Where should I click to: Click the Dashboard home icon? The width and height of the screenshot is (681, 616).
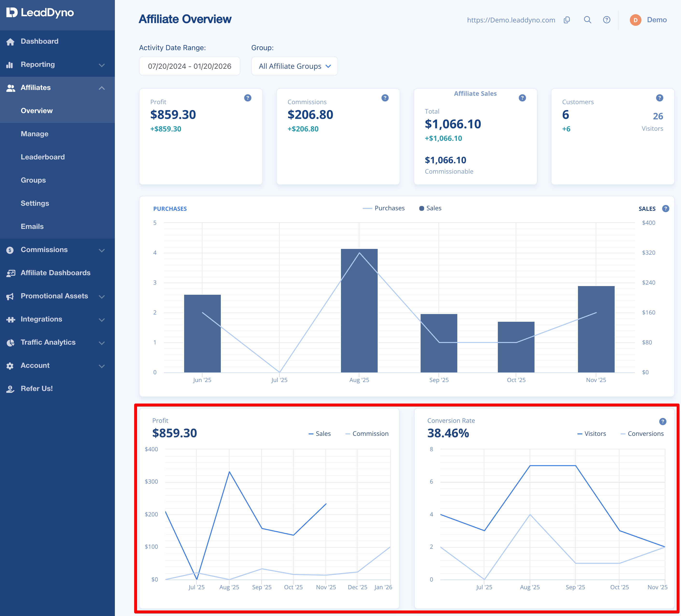click(10, 41)
